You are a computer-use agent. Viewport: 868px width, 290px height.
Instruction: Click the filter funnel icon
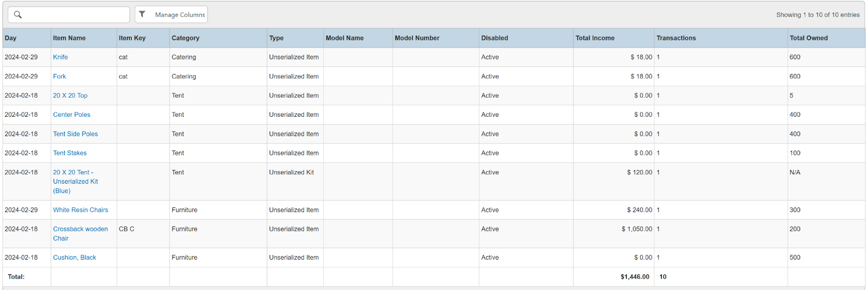point(142,15)
